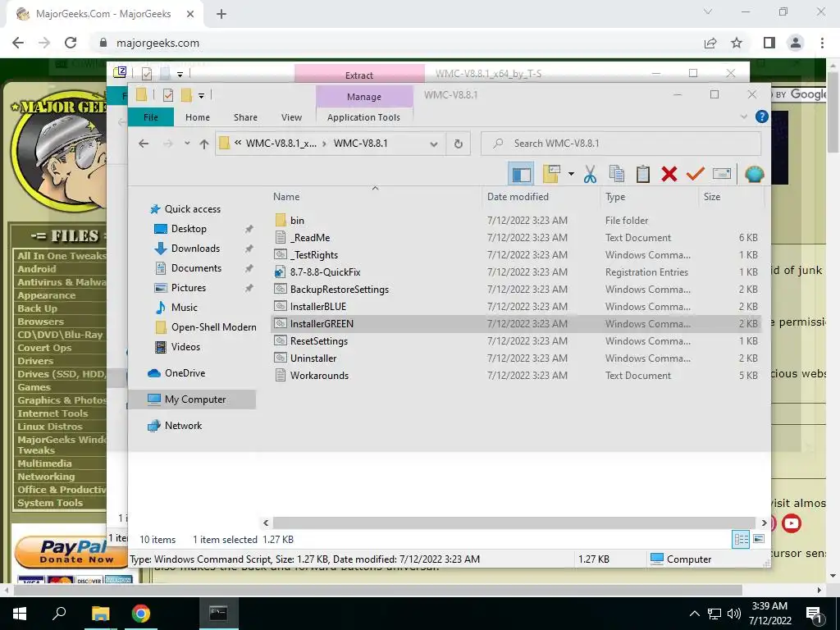Go up one folder level arrow
The width and height of the screenshot is (840, 630).
pos(203,144)
